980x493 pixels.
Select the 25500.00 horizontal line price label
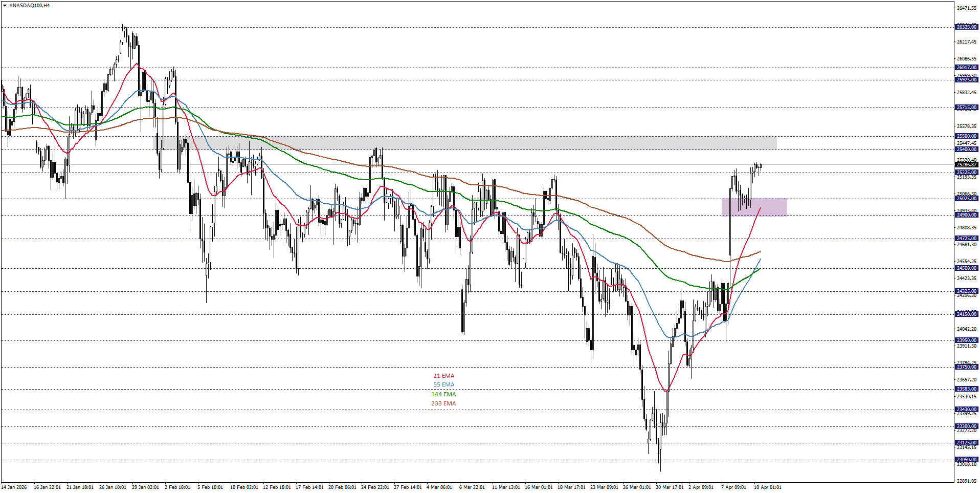(x=968, y=136)
